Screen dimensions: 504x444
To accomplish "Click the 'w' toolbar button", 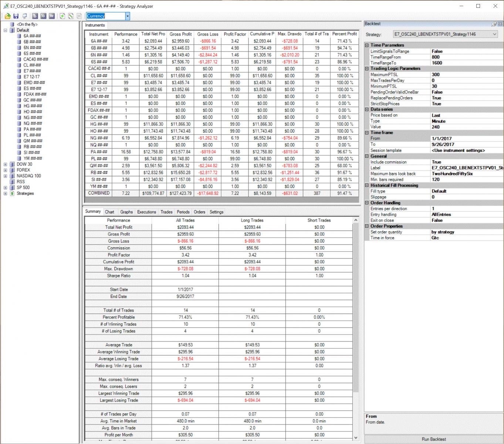I will [x=52, y=16].
